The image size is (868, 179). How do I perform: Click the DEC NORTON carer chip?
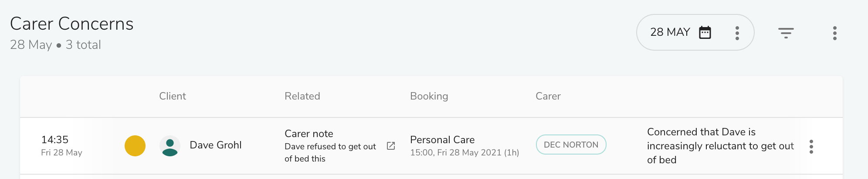click(571, 145)
